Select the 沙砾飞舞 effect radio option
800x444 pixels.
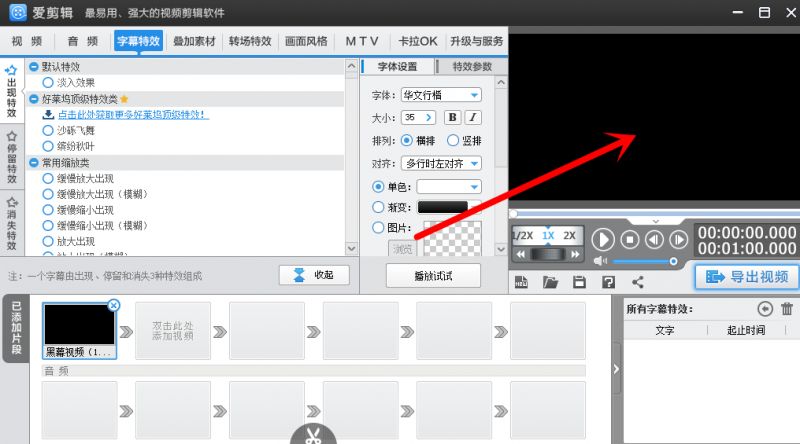(48, 130)
